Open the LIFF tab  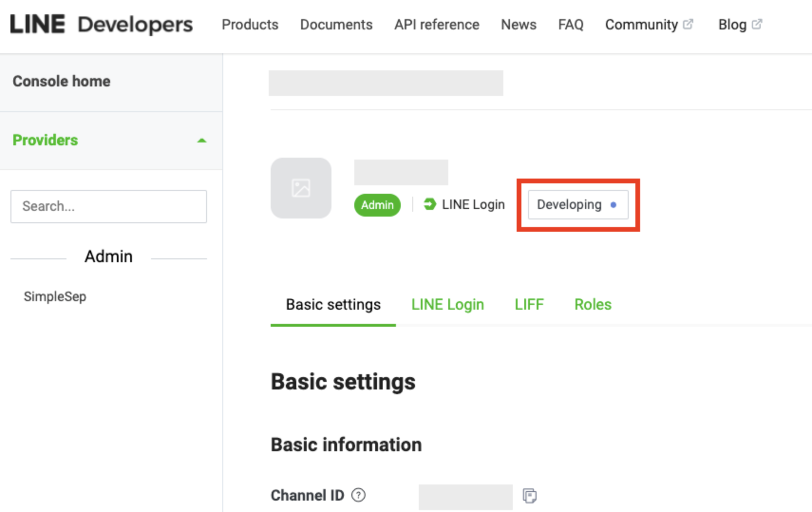529,304
